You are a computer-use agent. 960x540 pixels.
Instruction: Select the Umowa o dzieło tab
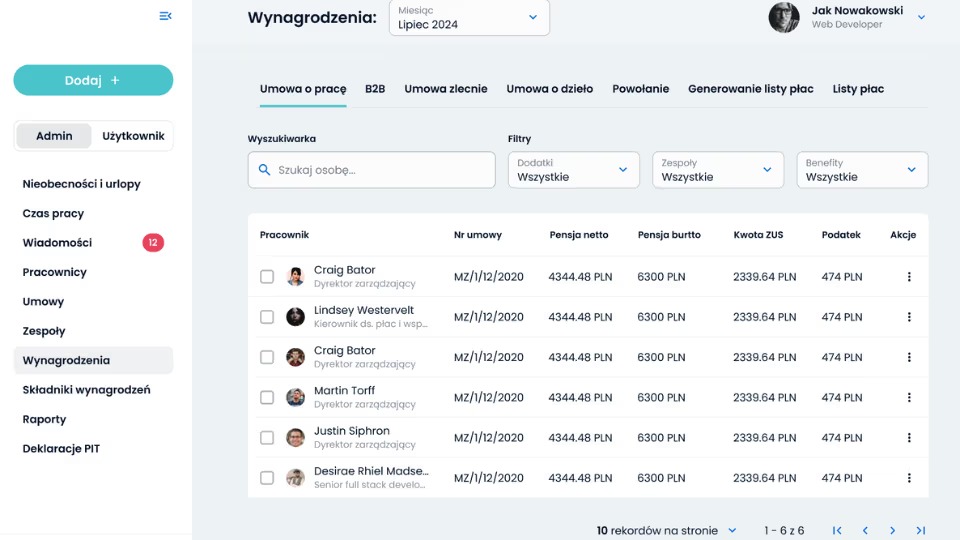tap(550, 89)
